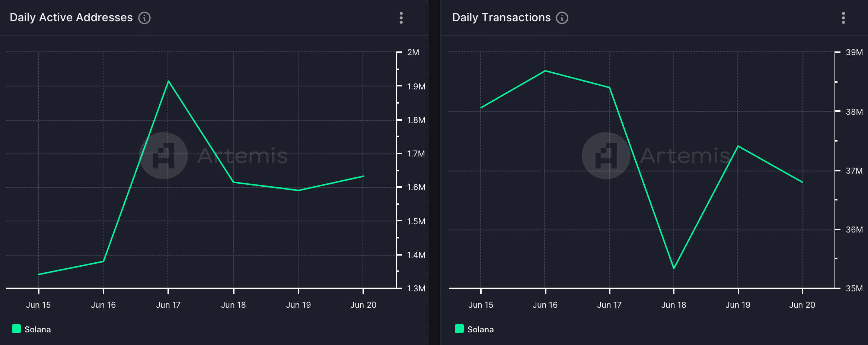Expand the options menu on the right chart header

tap(843, 18)
